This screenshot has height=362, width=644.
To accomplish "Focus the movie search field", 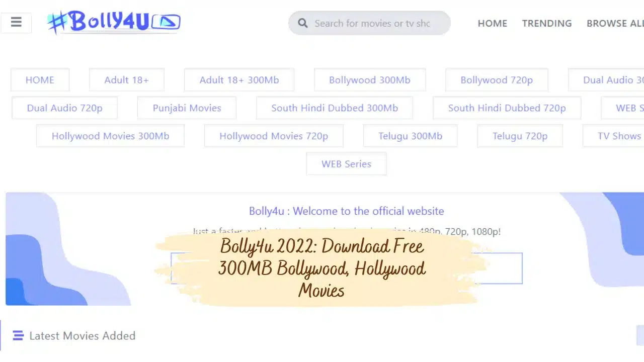I will click(x=369, y=23).
